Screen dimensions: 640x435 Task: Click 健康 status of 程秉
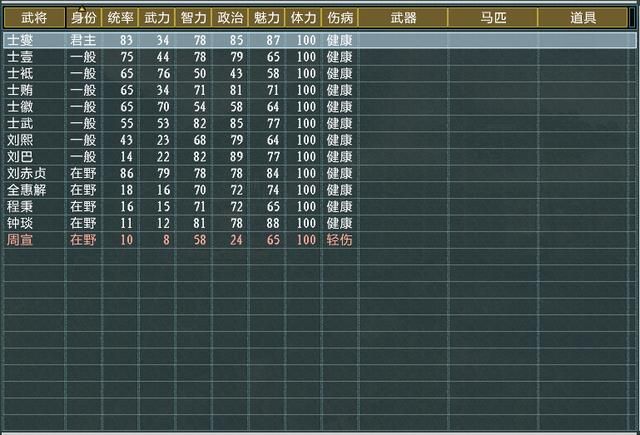pos(339,206)
